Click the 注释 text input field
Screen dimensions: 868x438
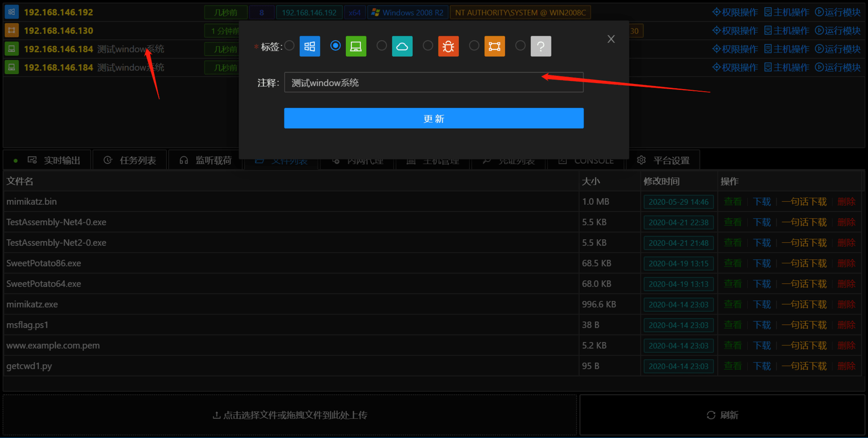pos(434,83)
